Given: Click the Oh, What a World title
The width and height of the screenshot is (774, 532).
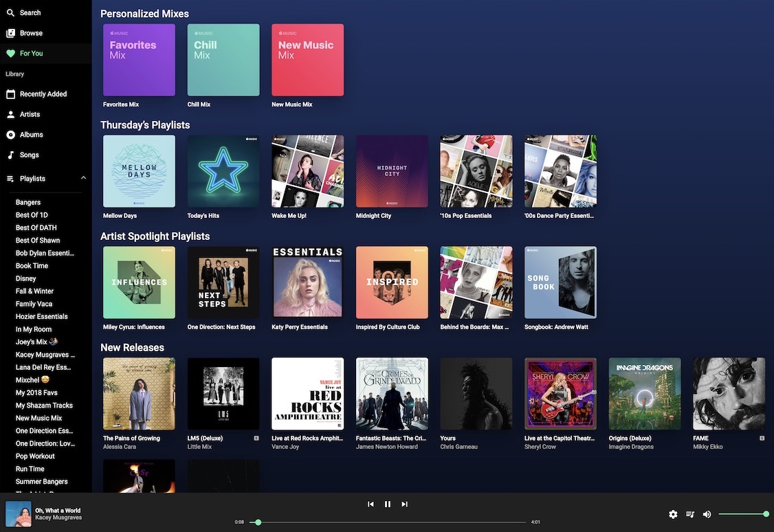Looking at the screenshot, I should click(x=58, y=510).
